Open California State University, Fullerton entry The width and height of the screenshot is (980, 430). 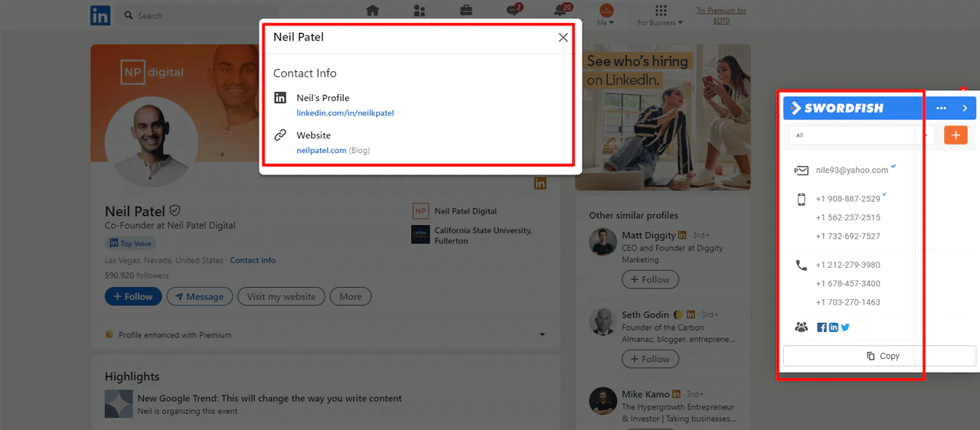click(472, 235)
